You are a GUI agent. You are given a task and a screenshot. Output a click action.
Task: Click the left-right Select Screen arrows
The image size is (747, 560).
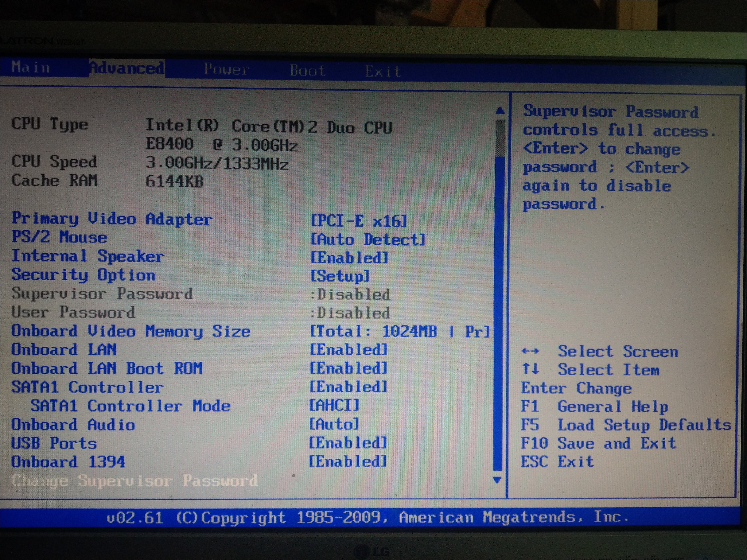530,351
